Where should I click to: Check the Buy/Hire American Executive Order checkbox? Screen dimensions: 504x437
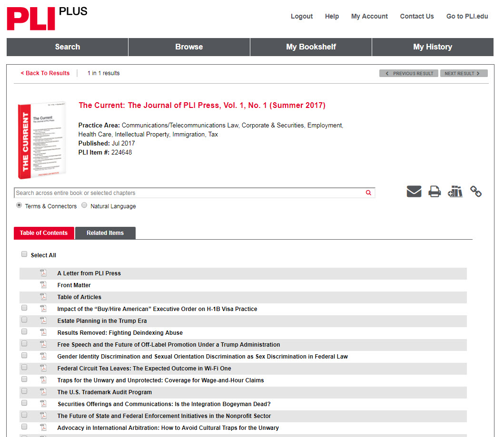pos(24,308)
